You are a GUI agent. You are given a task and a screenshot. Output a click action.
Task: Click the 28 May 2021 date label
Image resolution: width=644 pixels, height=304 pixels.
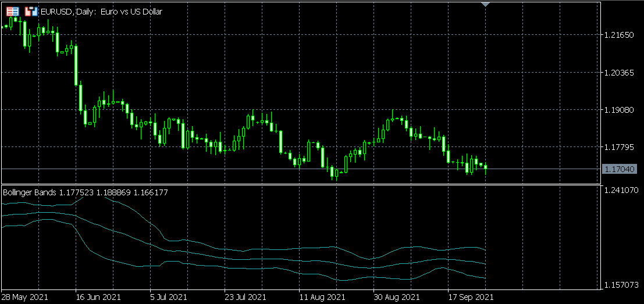click(x=25, y=296)
